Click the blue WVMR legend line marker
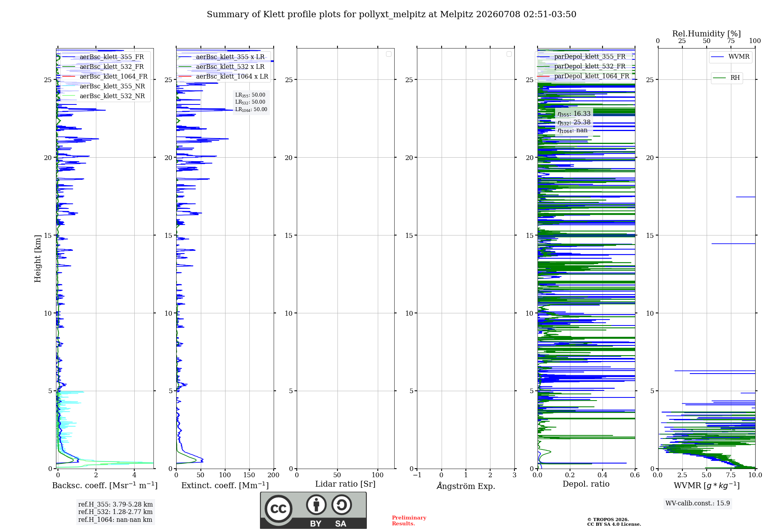The image size is (783, 532). coord(717,57)
